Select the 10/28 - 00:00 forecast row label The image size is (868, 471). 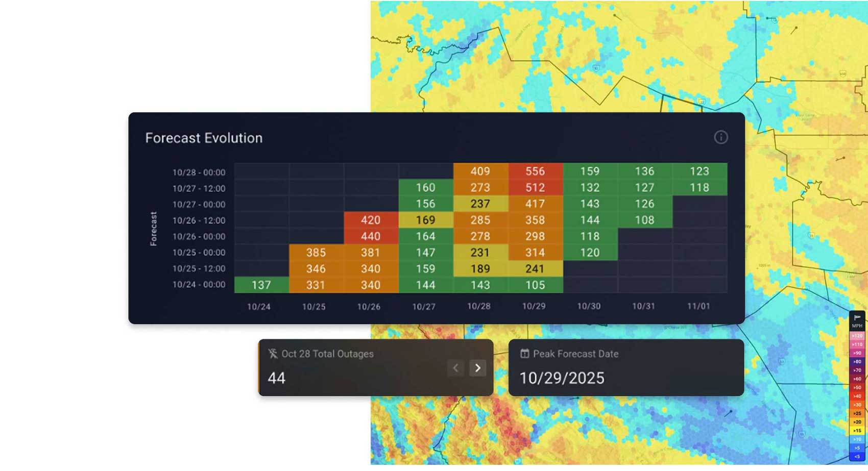pos(200,172)
